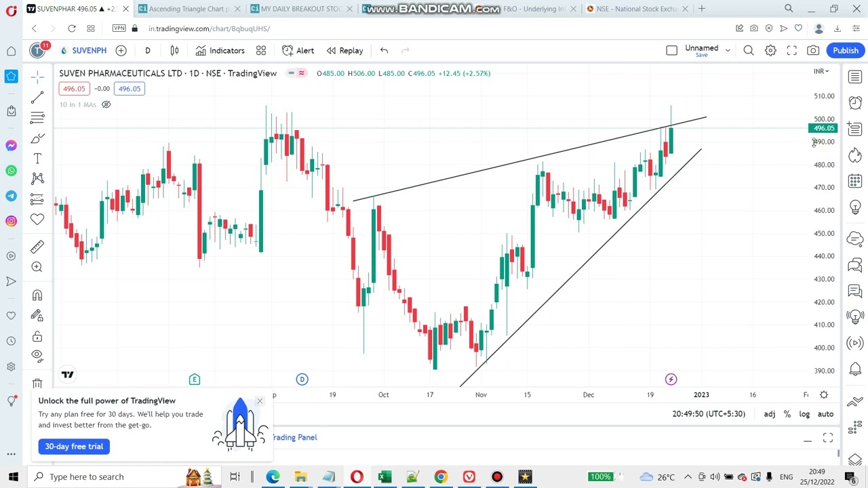This screenshot has width=868, height=488.
Task: Minimize the bottom panel
Action: tap(808, 440)
